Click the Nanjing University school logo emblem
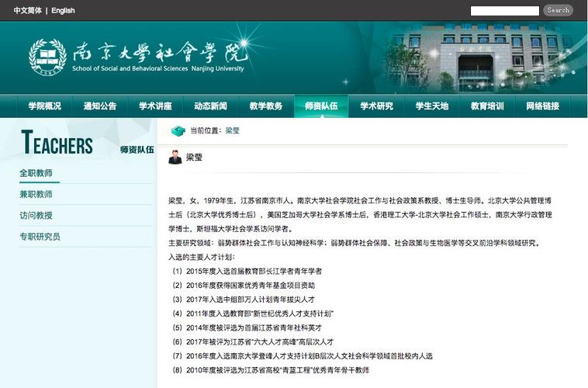 click(47, 57)
